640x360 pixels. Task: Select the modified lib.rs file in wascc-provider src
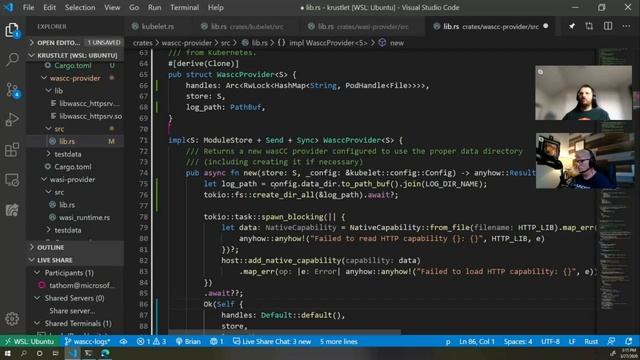click(x=75, y=141)
